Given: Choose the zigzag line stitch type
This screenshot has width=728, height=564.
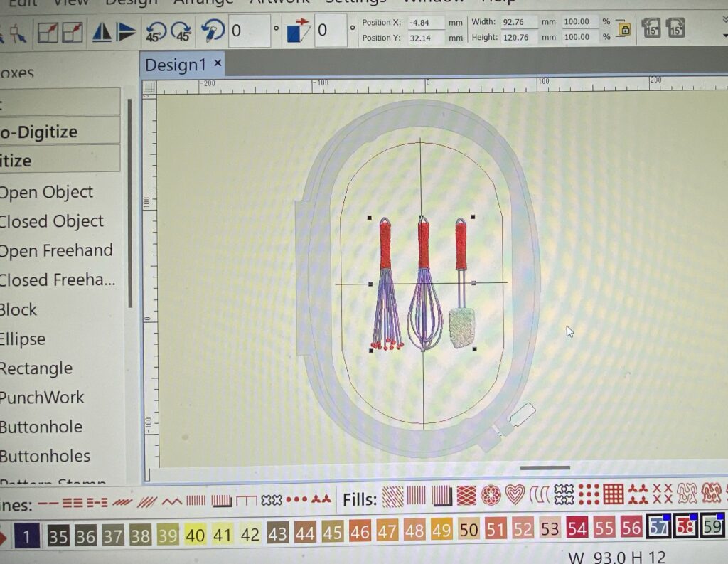Looking at the screenshot, I should (x=171, y=501).
